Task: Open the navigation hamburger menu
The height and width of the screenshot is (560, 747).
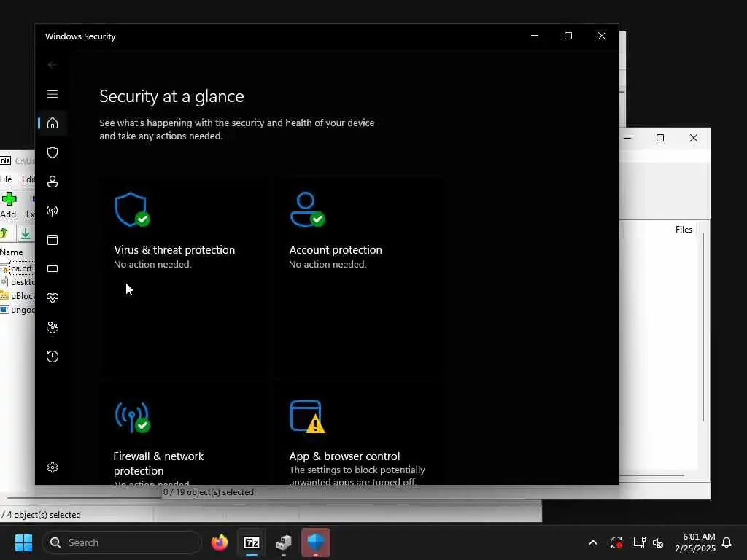Action: [53, 94]
